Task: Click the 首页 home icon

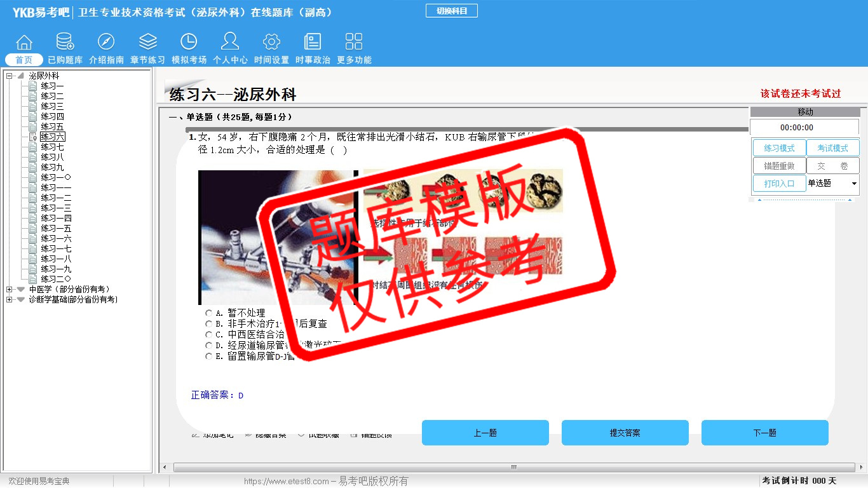Action: point(24,43)
